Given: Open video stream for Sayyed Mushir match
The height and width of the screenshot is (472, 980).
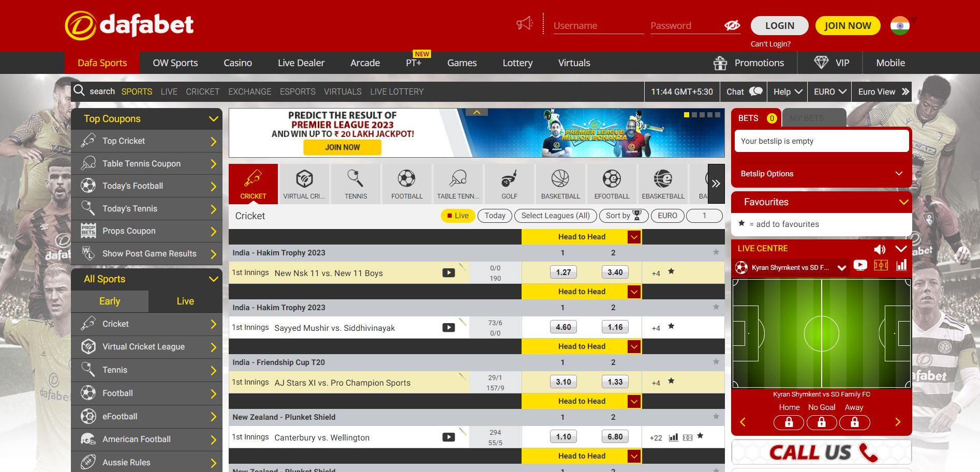Looking at the screenshot, I should pyautogui.click(x=449, y=327).
